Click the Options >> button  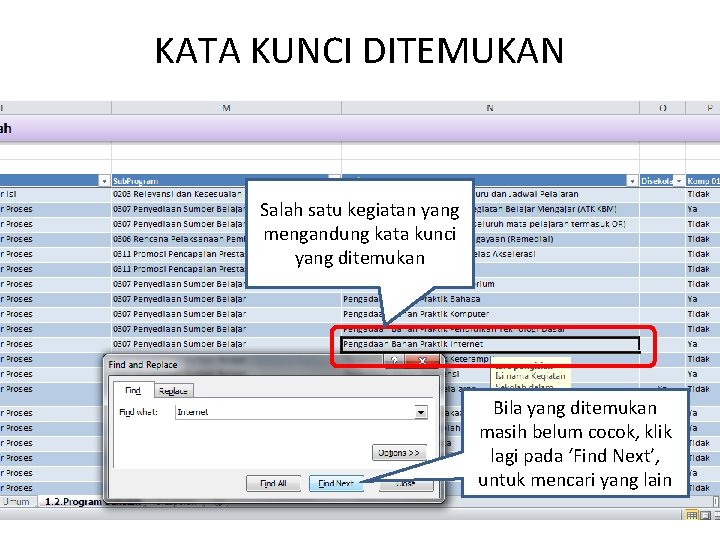point(399,453)
